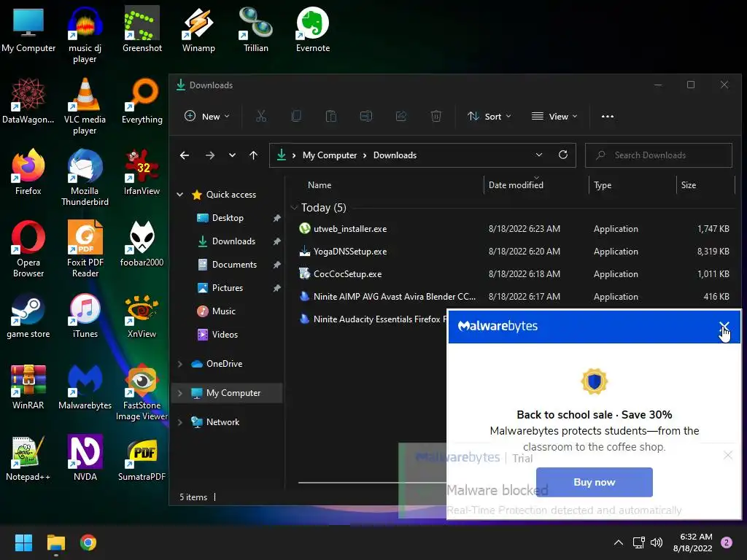This screenshot has width=747, height=560.
Task: Launch IrfanView from the desktop
Action: (x=142, y=172)
